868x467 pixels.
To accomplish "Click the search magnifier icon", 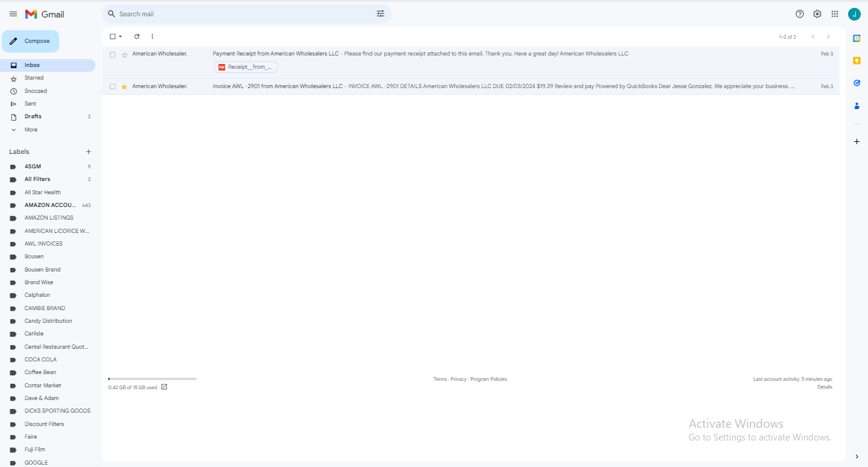I will pyautogui.click(x=112, y=14).
